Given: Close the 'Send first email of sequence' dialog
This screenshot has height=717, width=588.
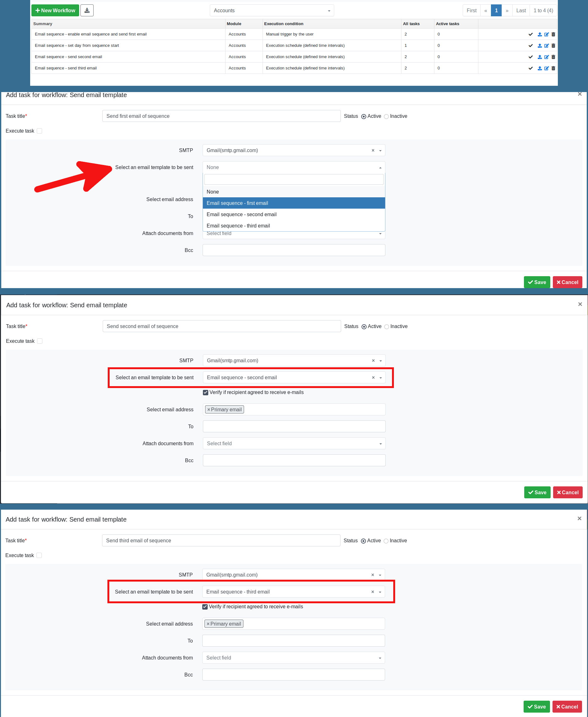Looking at the screenshot, I should click(580, 94).
